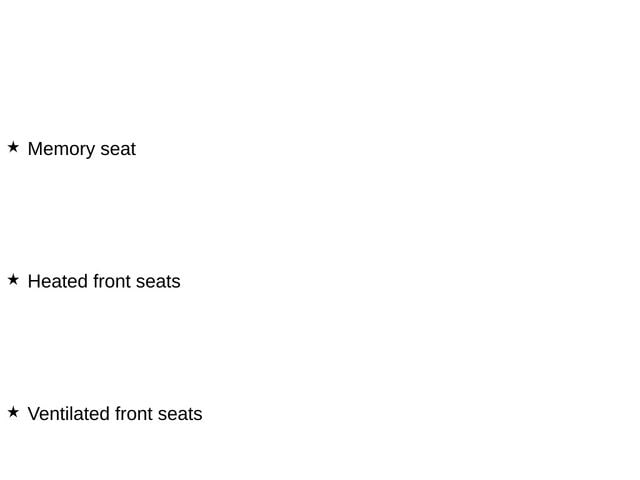Viewport: 640px width, 480px height.
Task: Click "seats" in the Ventilated front seats line
Action: pos(180,414)
